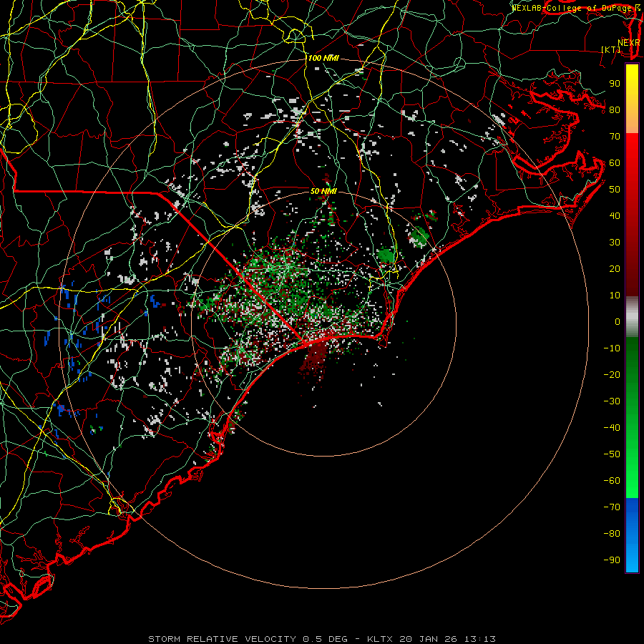Screen dimensions: 644x644
Task: Click the 90 value on the velocity scale
Action: [615, 84]
